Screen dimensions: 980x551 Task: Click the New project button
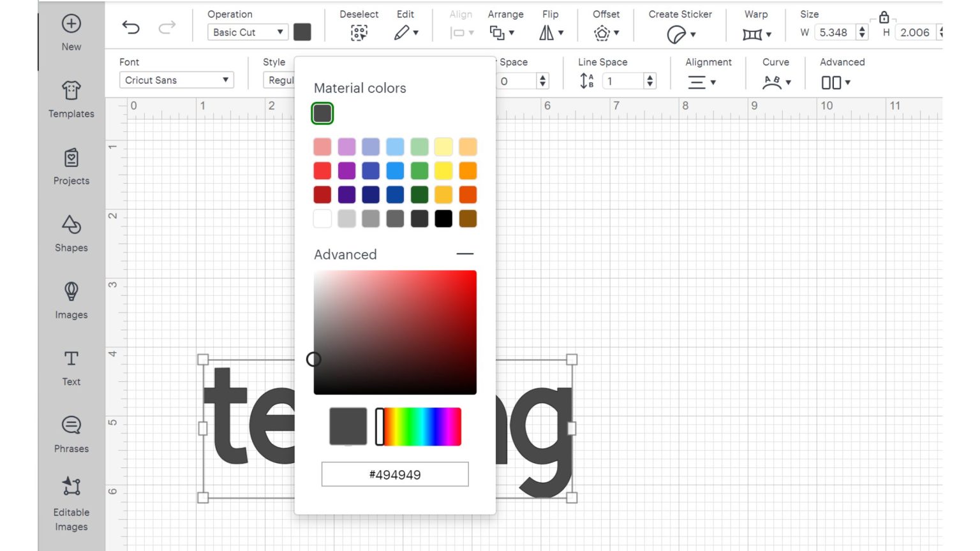tap(71, 33)
